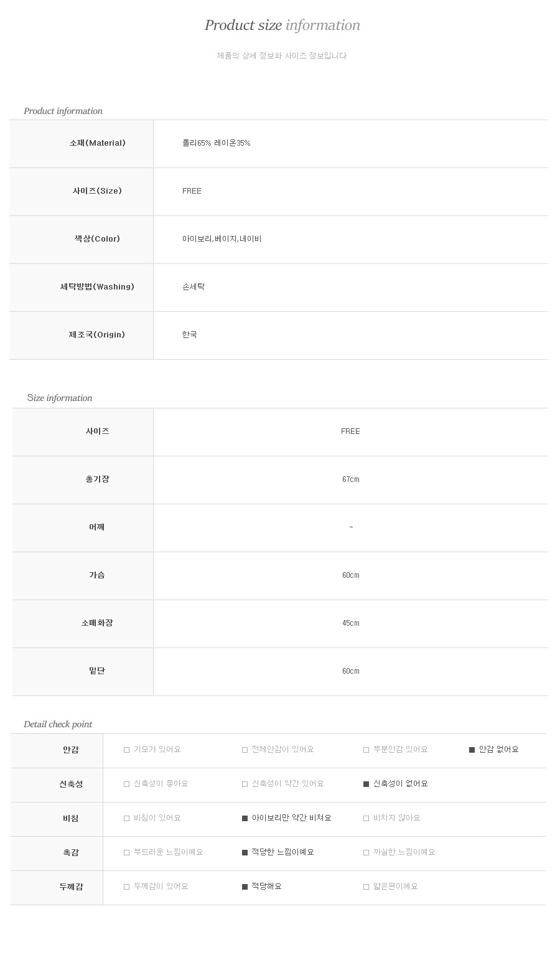The image size is (560, 965).
Task: Click the 소재(Material) row label
Action: point(98,143)
